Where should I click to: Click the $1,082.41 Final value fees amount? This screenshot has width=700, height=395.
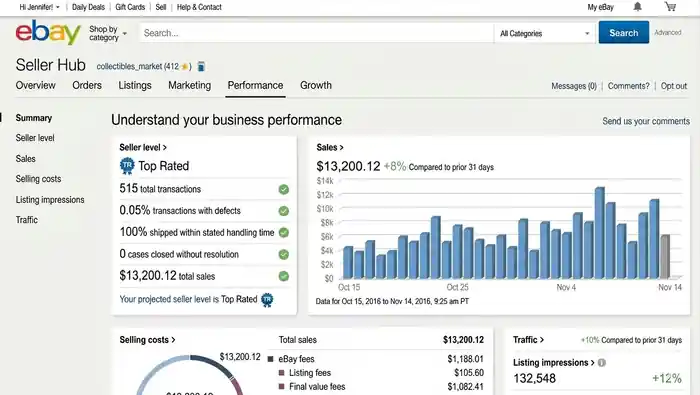(466, 387)
